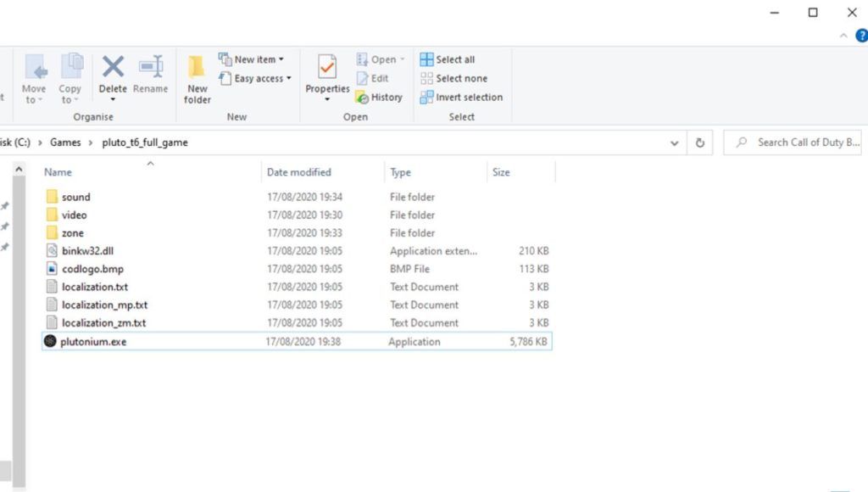Create a New folder from the ribbon
Screen dimensions: 868x492
197,79
